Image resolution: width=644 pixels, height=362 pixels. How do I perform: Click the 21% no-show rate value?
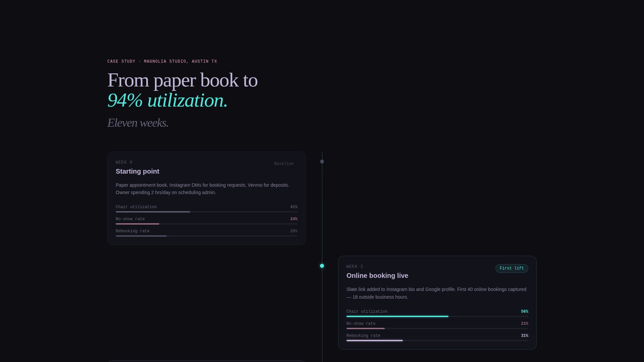pyautogui.click(x=525, y=324)
